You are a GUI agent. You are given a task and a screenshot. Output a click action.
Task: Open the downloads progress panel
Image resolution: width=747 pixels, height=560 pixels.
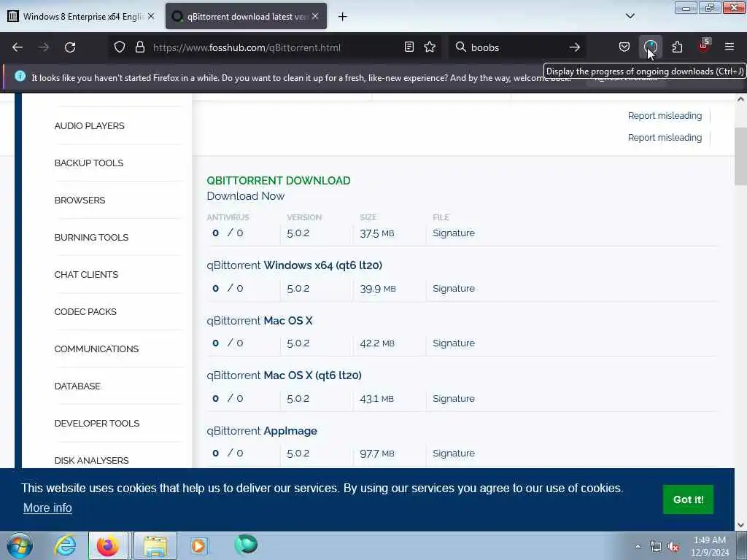(x=650, y=47)
